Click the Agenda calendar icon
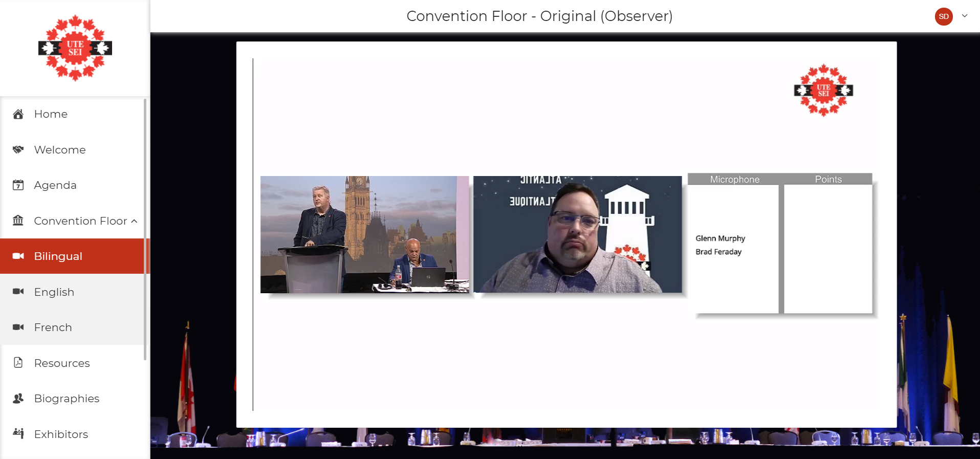 click(18, 185)
